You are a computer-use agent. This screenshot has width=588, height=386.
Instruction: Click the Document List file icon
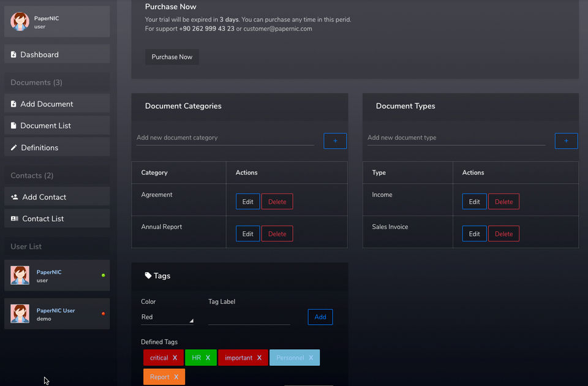pyautogui.click(x=13, y=125)
